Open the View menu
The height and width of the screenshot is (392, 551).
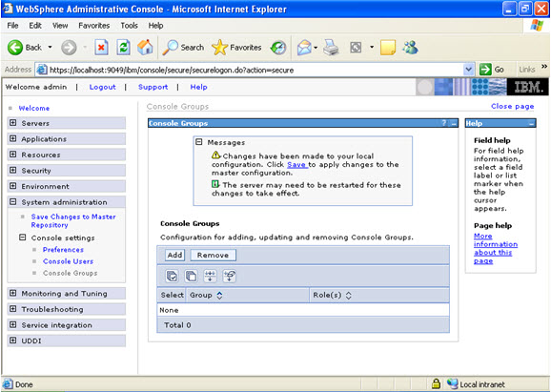60,26
